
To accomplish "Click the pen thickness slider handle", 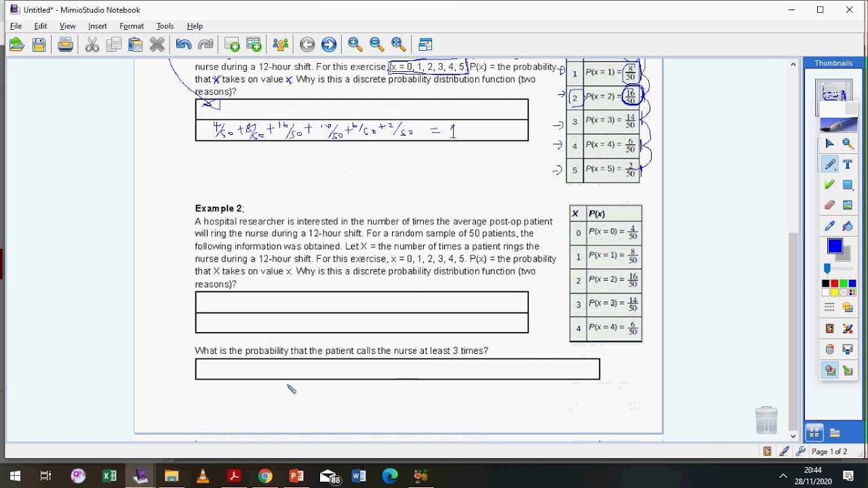I will (x=827, y=269).
